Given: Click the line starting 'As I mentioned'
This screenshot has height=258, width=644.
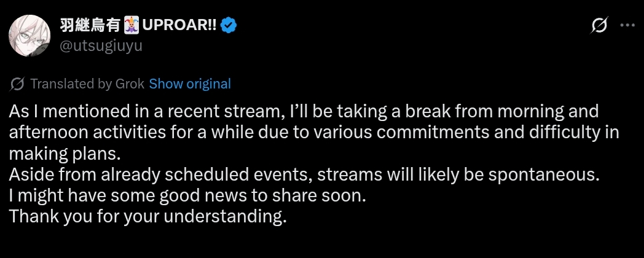Looking at the screenshot, I should point(304,112).
